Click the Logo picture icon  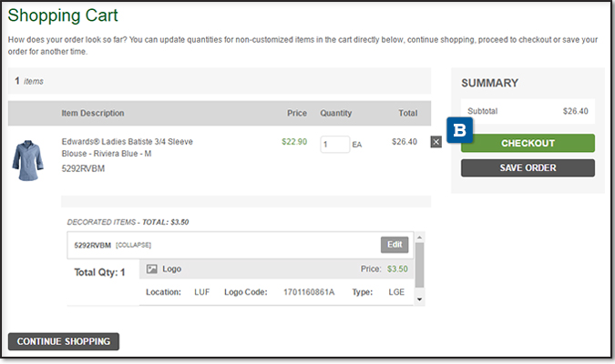tap(152, 269)
